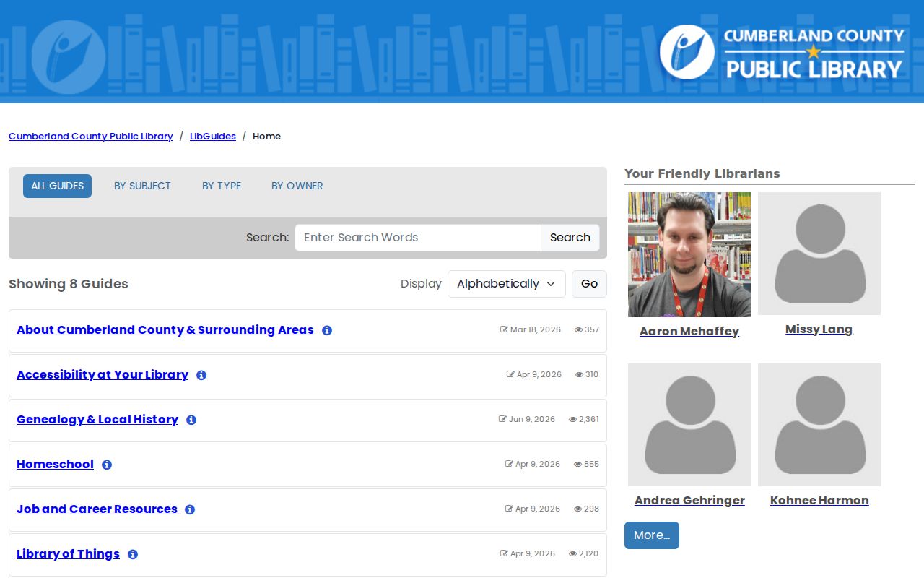The height and width of the screenshot is (578, 924).
Task: Click the Home breadcrumb text
Action: tap(266, 136)
